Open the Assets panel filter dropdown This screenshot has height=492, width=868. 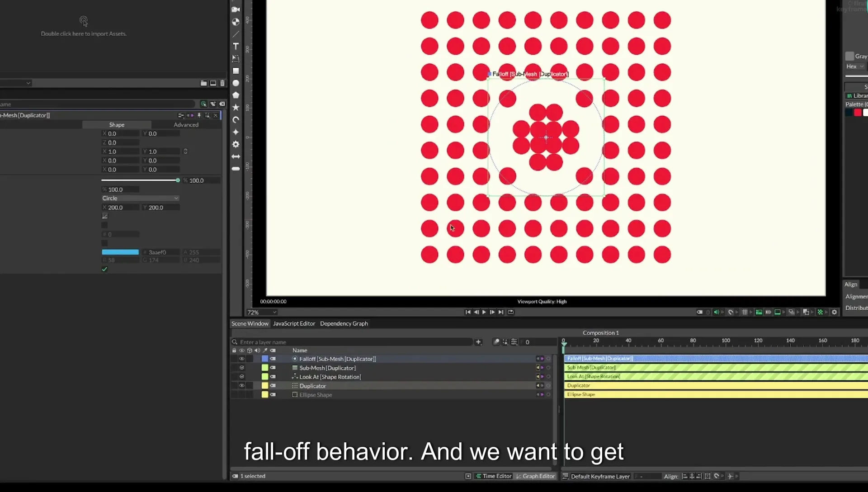pos(15,83)
